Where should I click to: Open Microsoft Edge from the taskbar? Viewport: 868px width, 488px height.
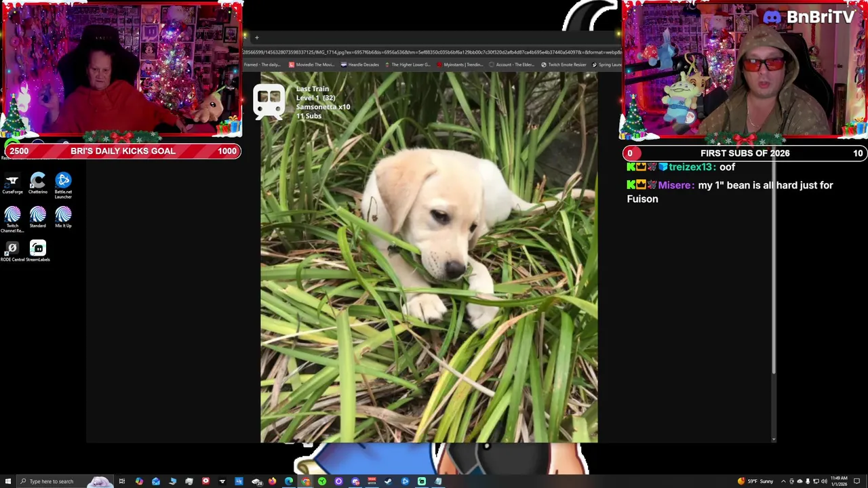tap(289, 481)
